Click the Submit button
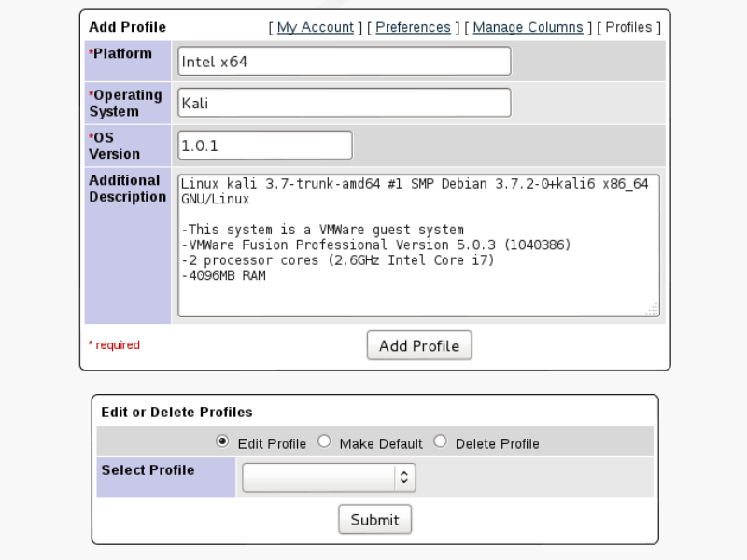Viewport: 747px width, 560px height. point(374,520)
